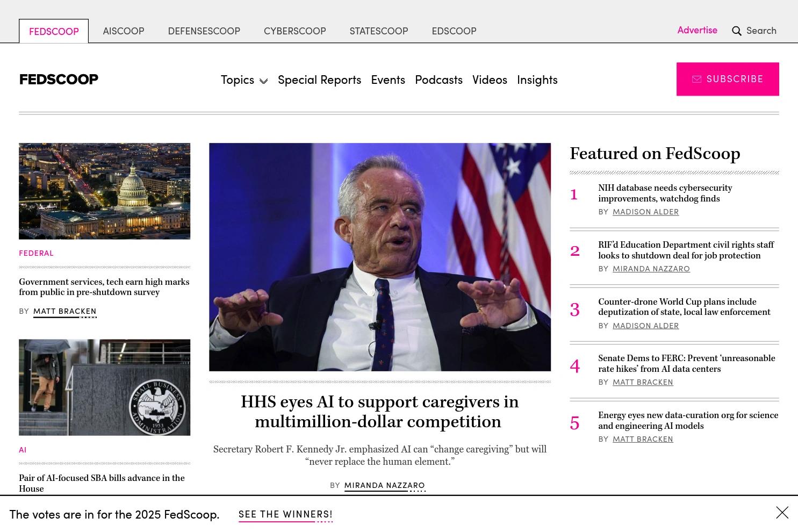Open Podcasts from the navigation

(438, 80)
